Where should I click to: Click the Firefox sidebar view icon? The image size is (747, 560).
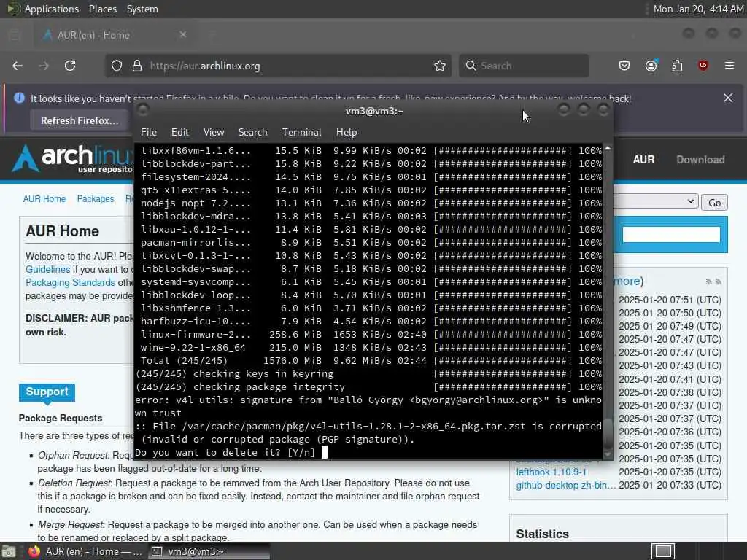pyautogui.click(x=15, y=34)
